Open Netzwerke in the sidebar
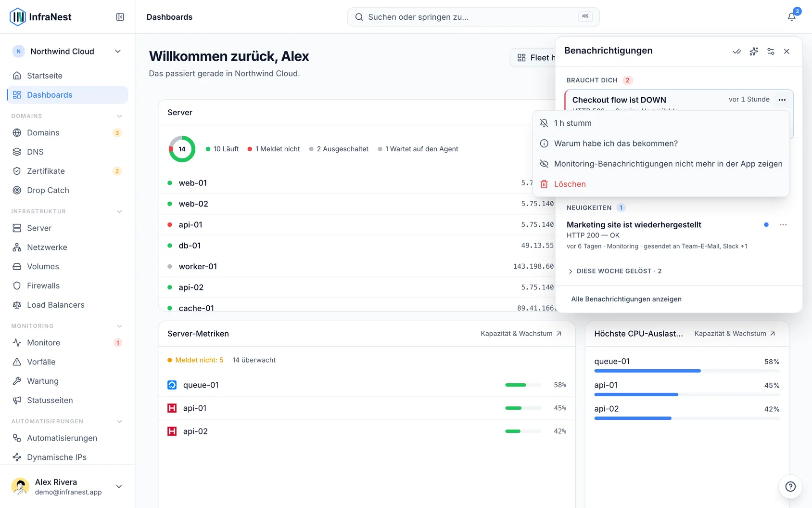This screenshot has width=812, height=508. click(67, 247)
